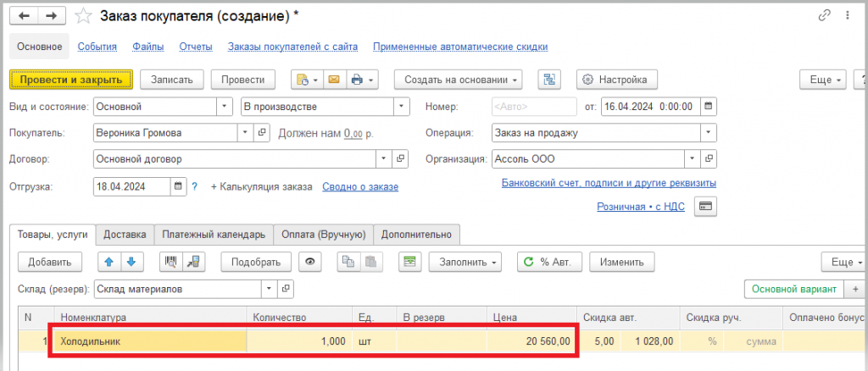
Task: Expand the Операция dropdown arrow
Action: pos(709,133)
